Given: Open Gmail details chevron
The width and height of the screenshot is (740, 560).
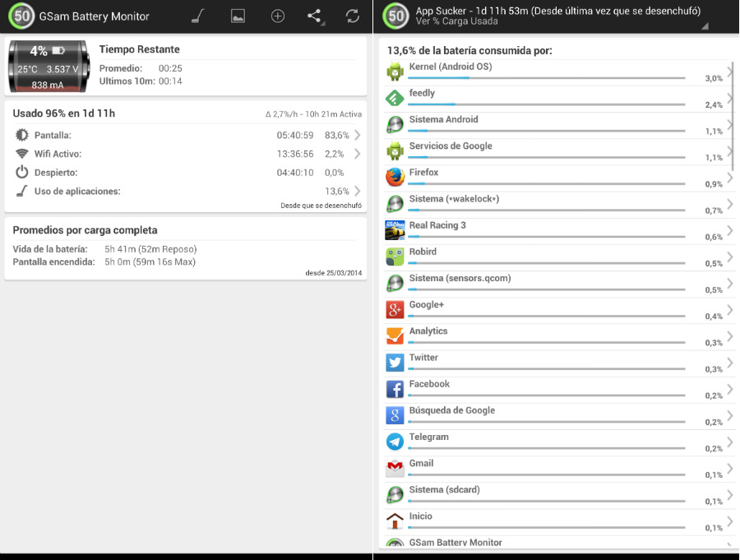Looking at the screenshot, I should pos(730,469).
